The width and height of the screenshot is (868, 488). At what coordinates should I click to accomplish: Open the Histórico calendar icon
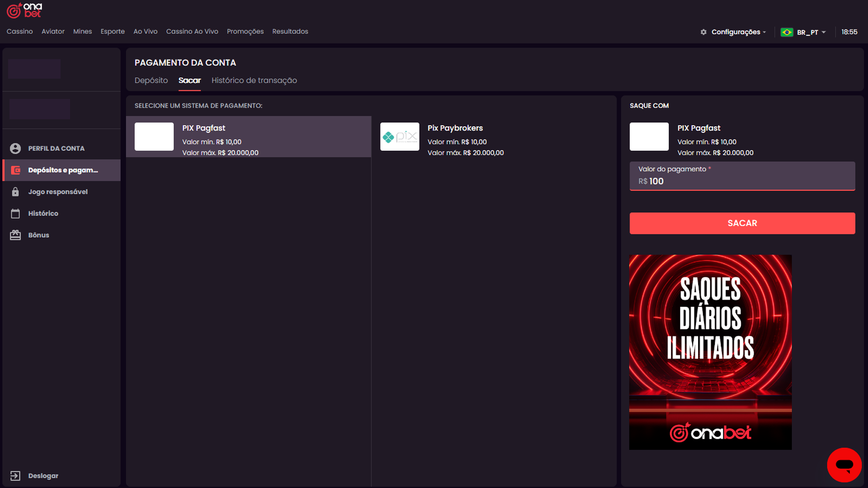click(15, 214)
